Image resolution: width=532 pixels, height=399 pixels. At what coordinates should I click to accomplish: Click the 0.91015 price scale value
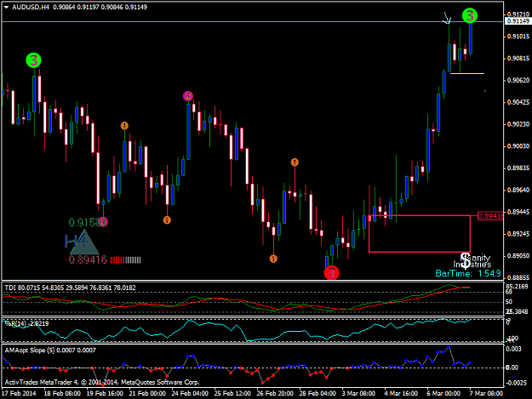coord(518,37)
